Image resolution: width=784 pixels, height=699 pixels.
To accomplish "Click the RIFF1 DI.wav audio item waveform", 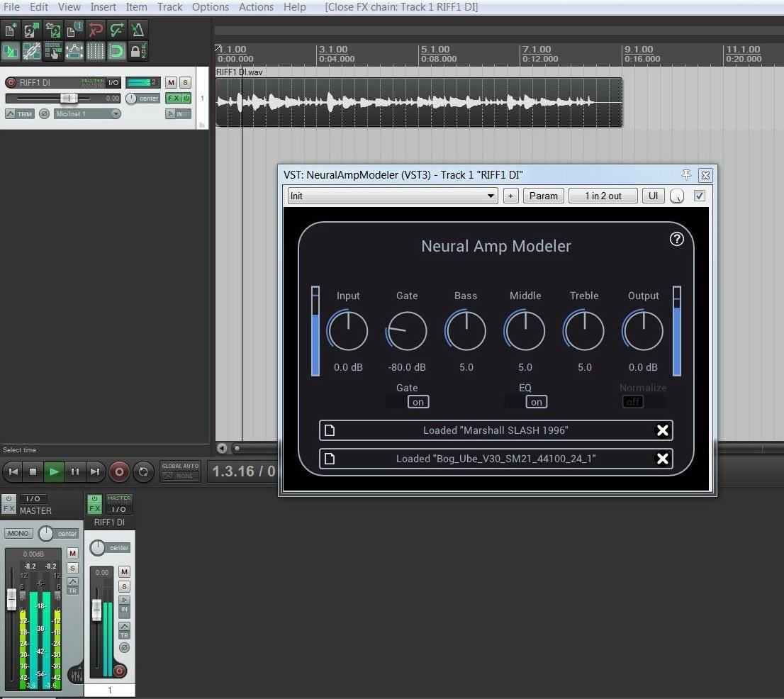I will point(418,102).
